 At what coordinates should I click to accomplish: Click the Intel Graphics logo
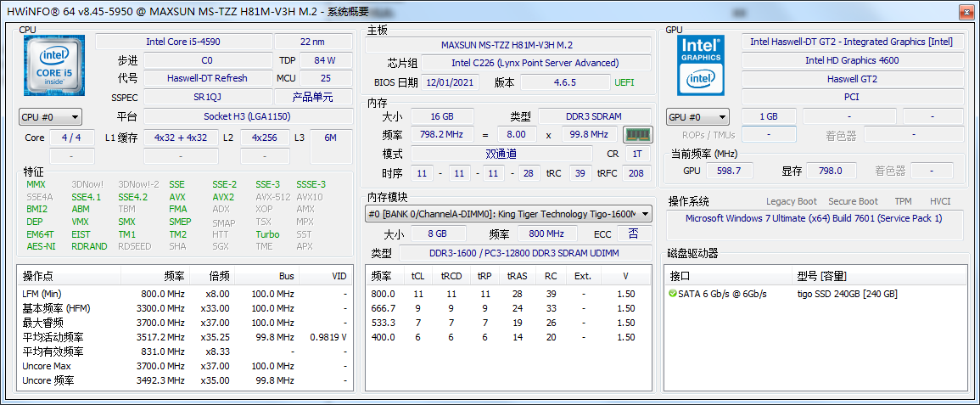tap(701, 66)
